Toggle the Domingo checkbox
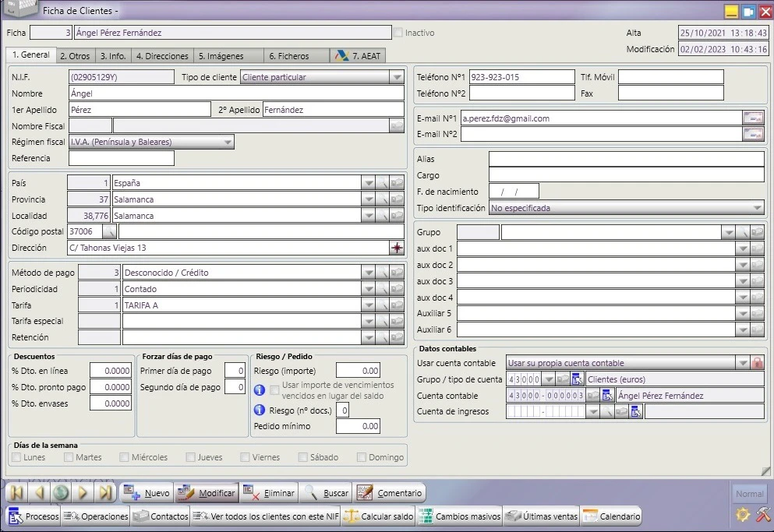The image size is (774, 532). [362, 457]
